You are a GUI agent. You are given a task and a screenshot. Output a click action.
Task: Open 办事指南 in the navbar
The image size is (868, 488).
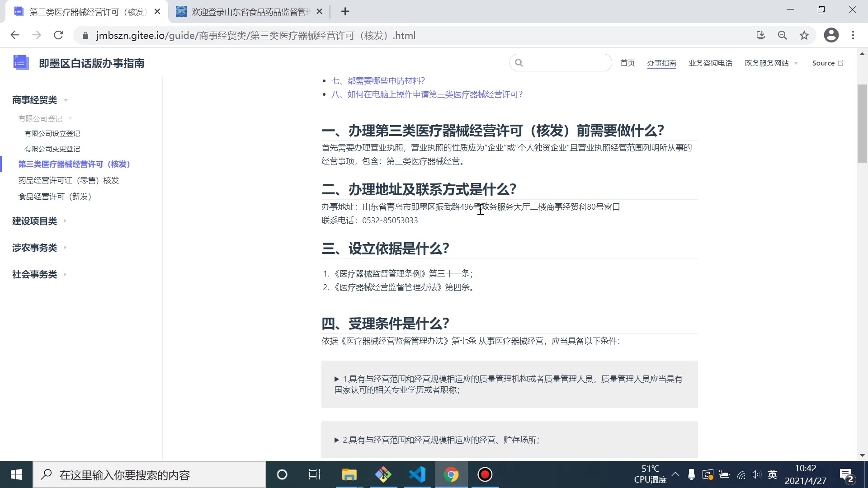661,63
